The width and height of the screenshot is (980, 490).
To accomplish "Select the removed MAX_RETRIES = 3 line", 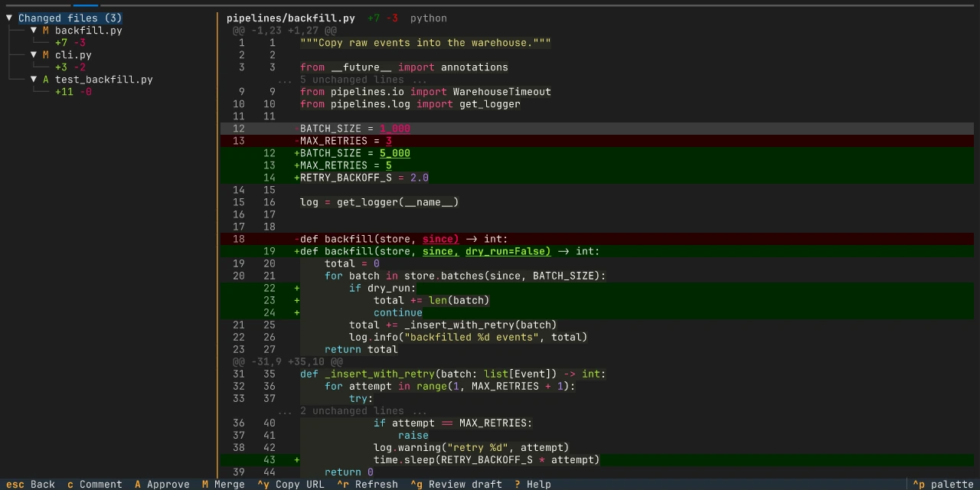I will 597,141.
